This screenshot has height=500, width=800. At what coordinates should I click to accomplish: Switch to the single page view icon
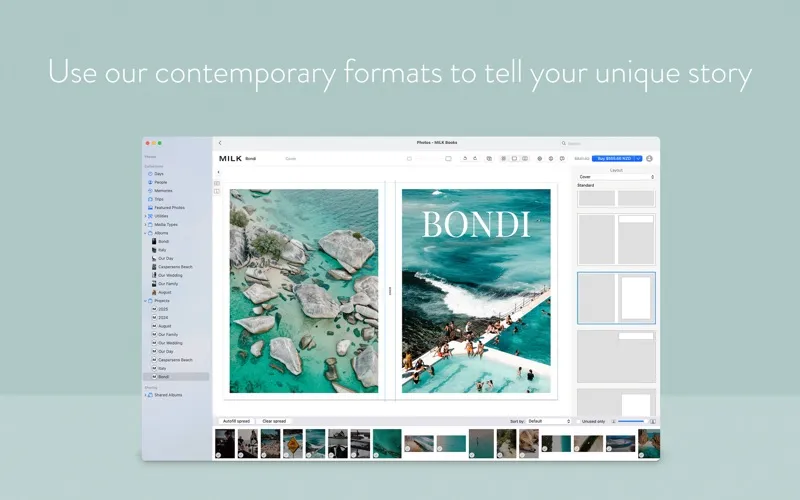tap(514, 159)
